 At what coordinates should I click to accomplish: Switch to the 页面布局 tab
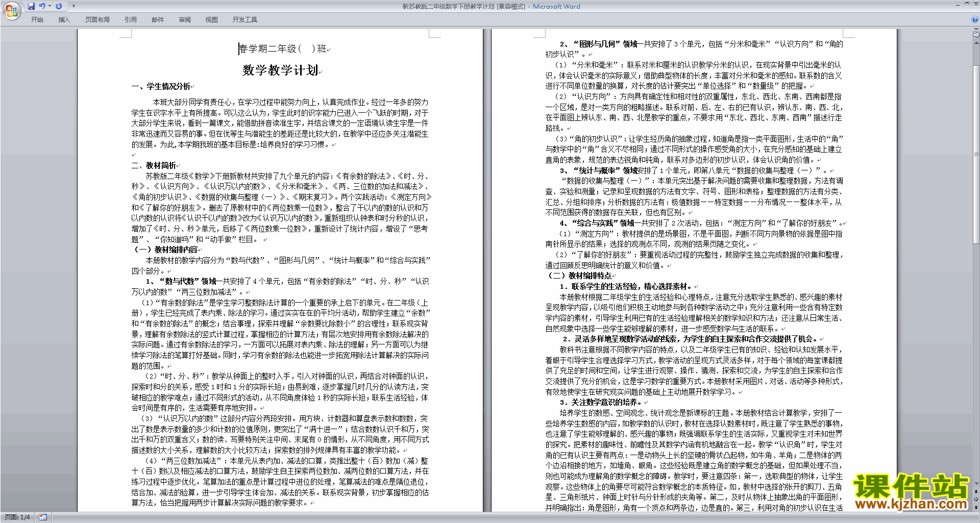[97, 20]
